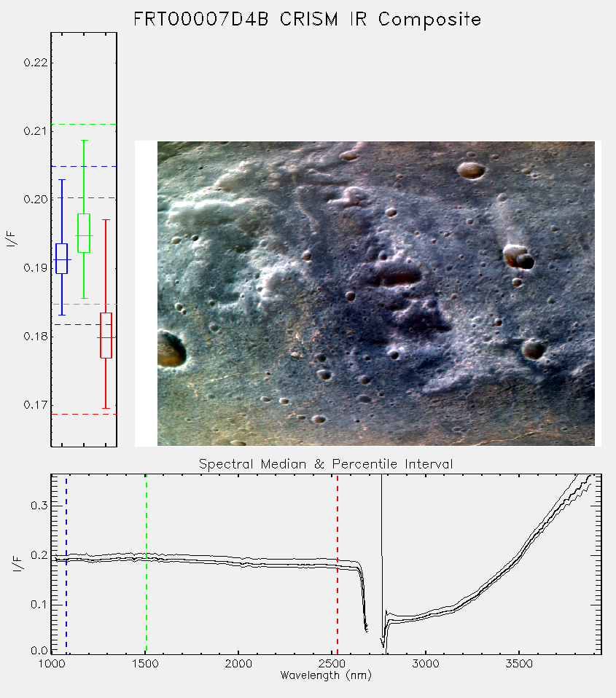Click the Wavelength (nm) axis label

326,675
